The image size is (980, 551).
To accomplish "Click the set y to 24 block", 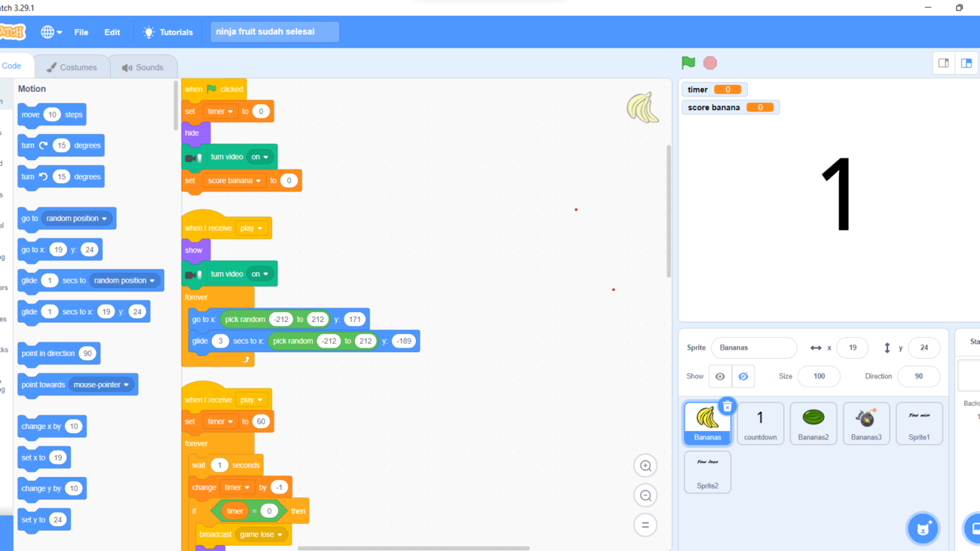I will [44, 519].
